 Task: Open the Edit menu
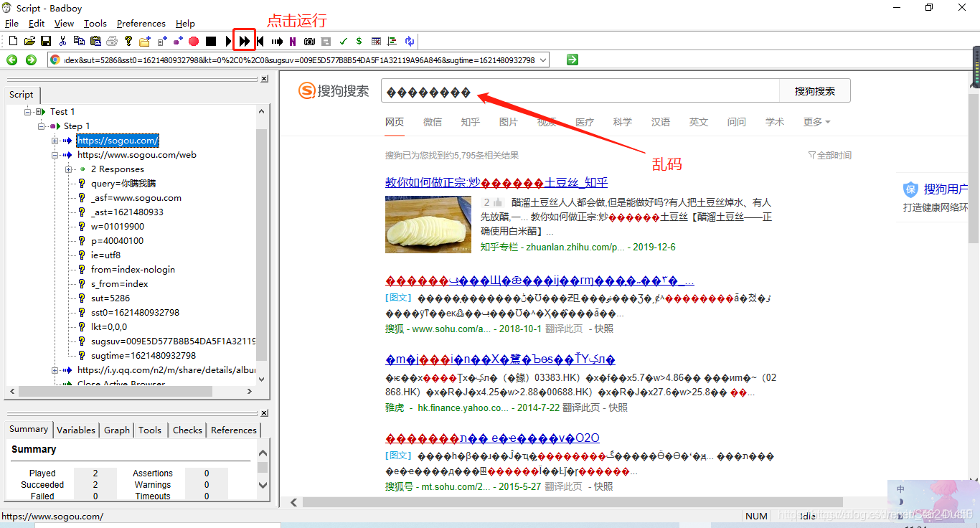pyautogui.click(x=37, y=24)
